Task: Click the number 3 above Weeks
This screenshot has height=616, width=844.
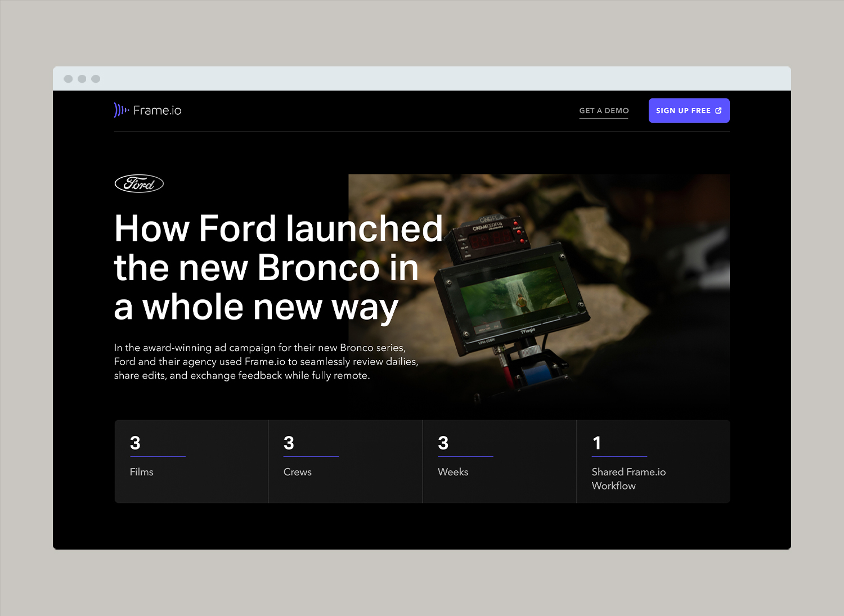Action: pos(443,443)
